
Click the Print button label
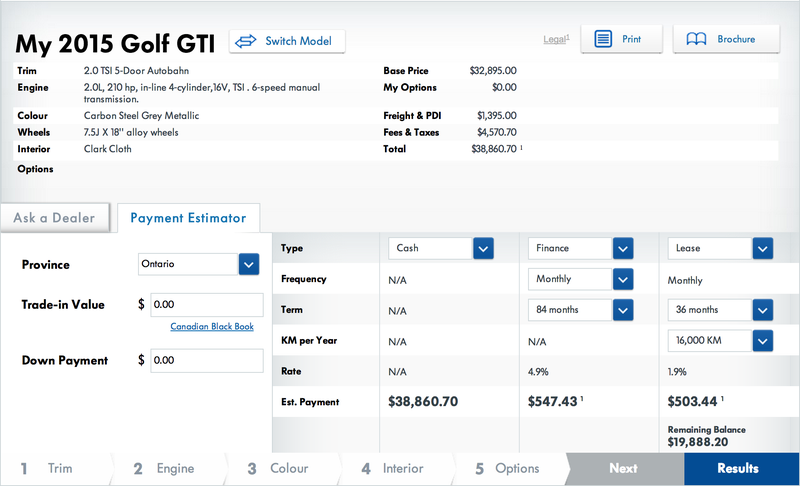pyautogui.click(x=631, y=39)
